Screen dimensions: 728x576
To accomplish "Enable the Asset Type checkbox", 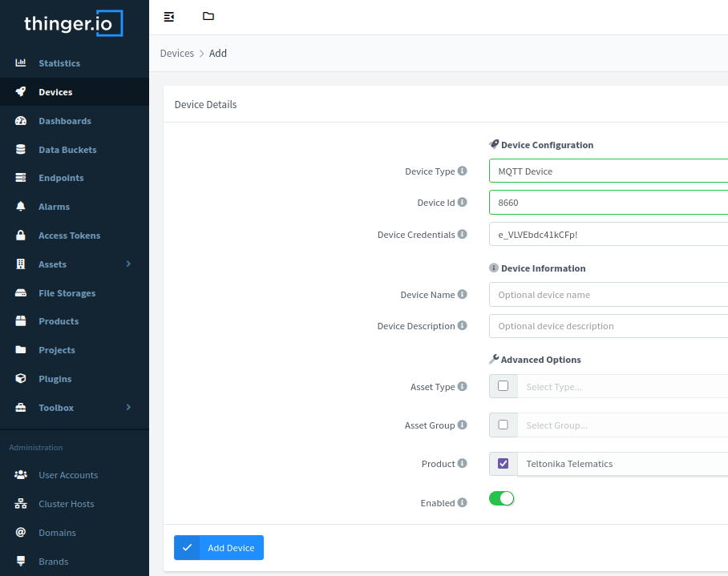I will pos(503,386).
